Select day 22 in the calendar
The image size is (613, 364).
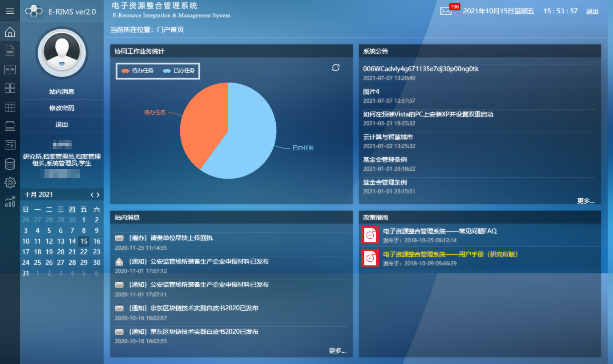[x=84, y=252]
